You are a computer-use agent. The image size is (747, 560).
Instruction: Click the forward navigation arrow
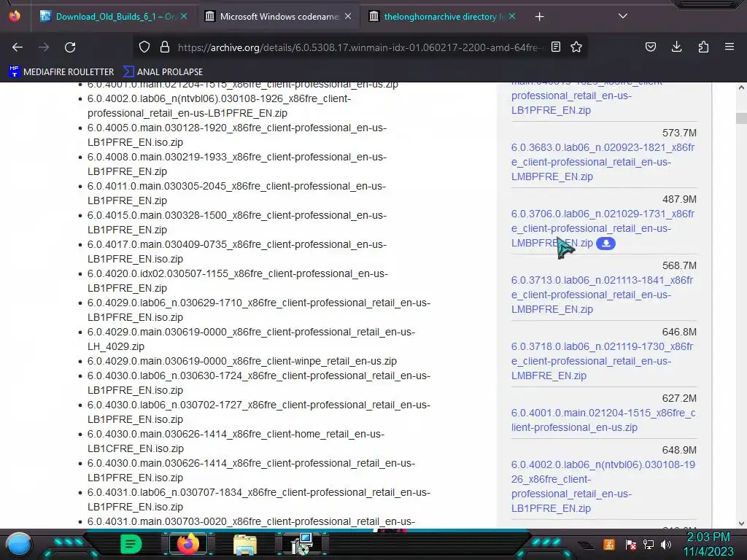[x=44, y=47]
